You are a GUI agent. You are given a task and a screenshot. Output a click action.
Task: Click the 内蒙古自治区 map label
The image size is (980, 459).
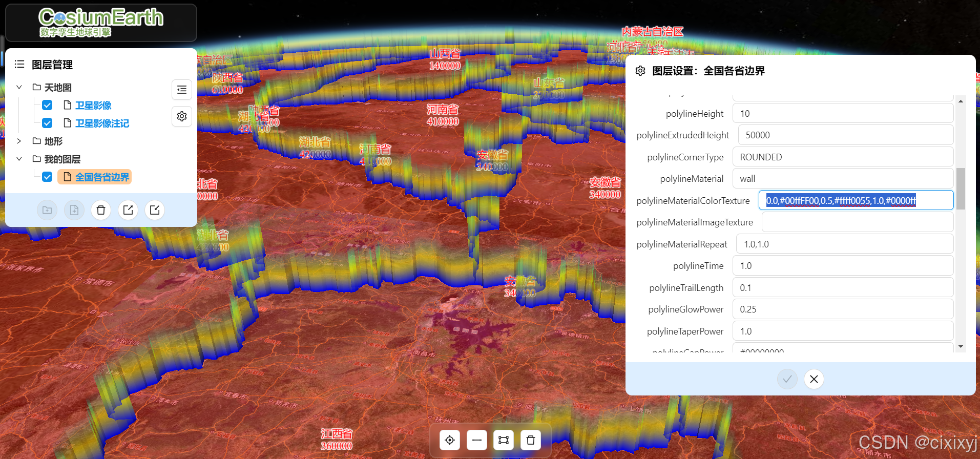point(652,32)
